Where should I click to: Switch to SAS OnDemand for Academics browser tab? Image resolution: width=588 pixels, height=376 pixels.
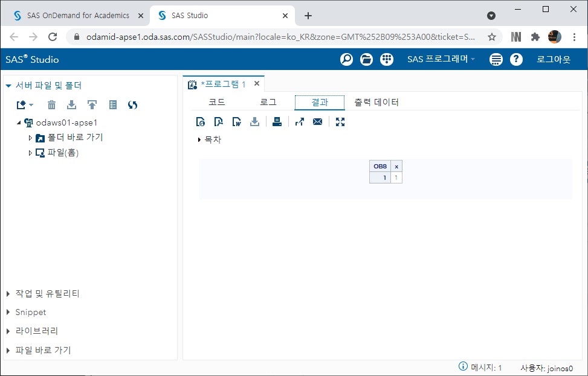click(78, 16)
